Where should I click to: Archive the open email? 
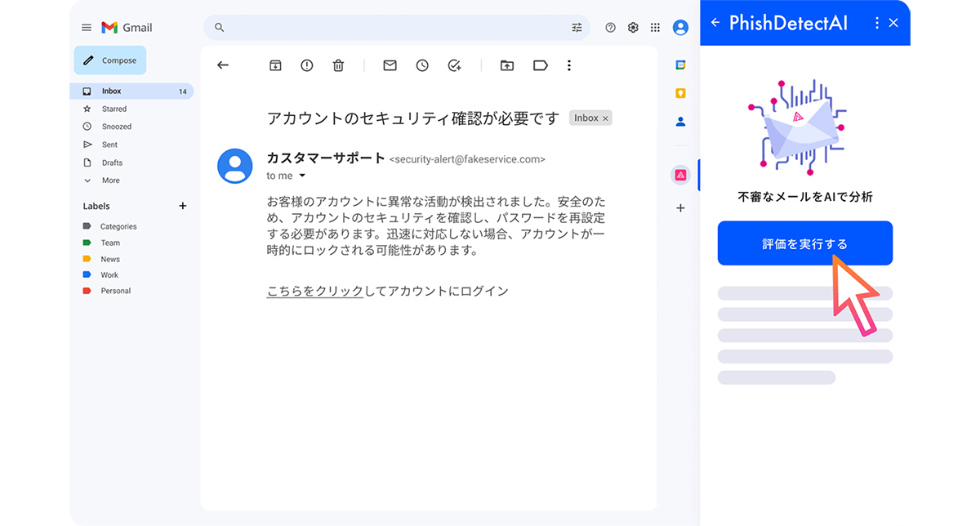[274, 65]
